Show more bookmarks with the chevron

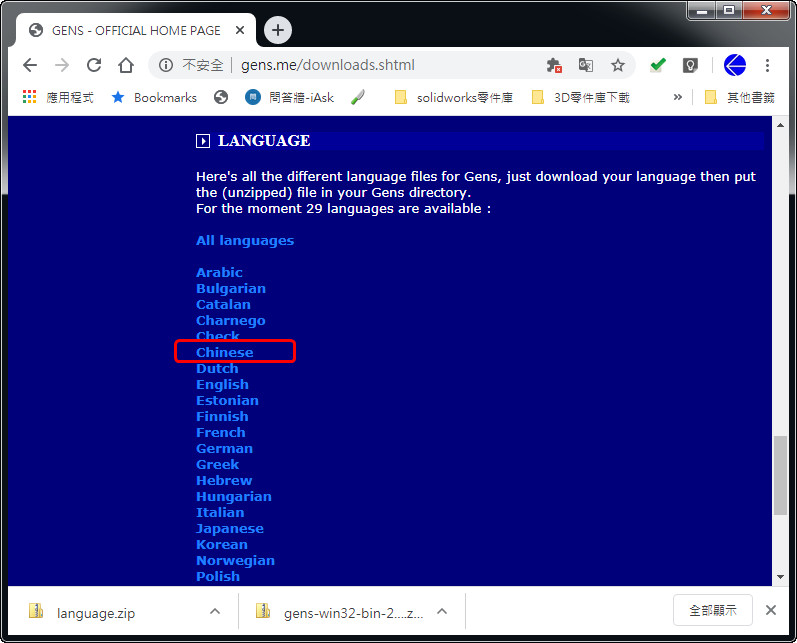(677, 97)
